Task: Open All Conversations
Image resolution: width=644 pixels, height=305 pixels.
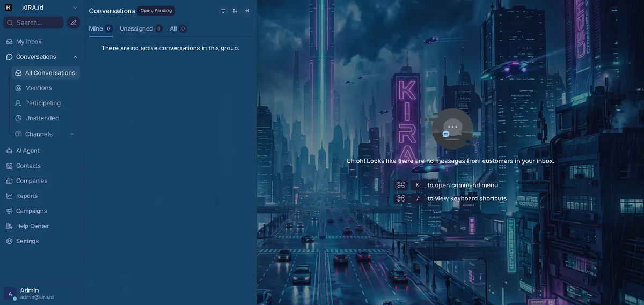Action: (x=46, y=73)
